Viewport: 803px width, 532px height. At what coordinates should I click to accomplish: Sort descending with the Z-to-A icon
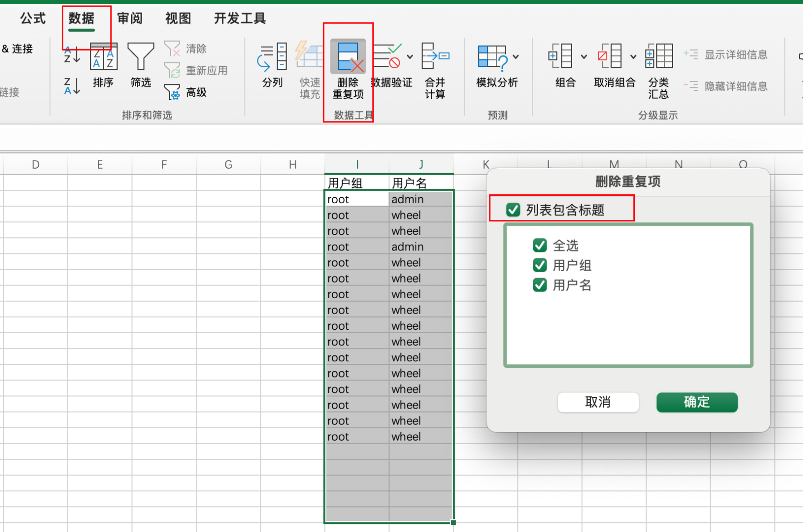72,86
